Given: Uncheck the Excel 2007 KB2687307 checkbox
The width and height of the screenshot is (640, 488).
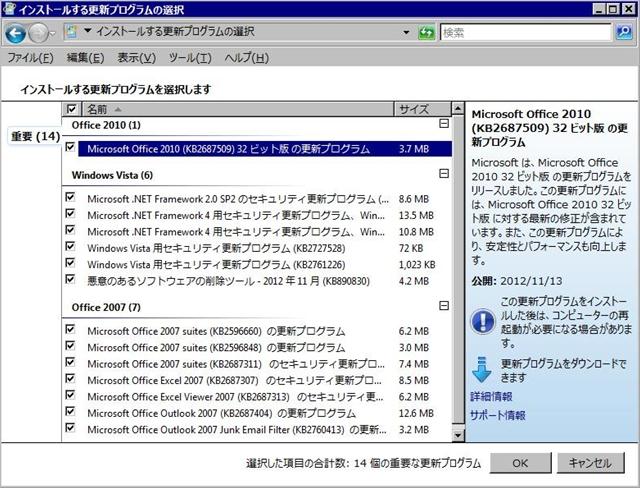Looking at the screenshot, I should (x=70, y=378).
